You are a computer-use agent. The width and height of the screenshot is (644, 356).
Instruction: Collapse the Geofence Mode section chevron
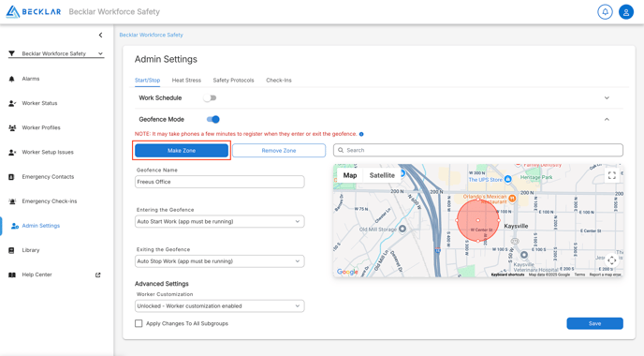[x=607, y=119]
